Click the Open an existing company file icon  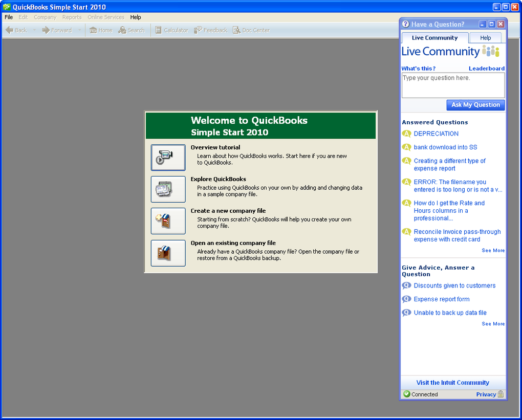(x=168, y=253)
